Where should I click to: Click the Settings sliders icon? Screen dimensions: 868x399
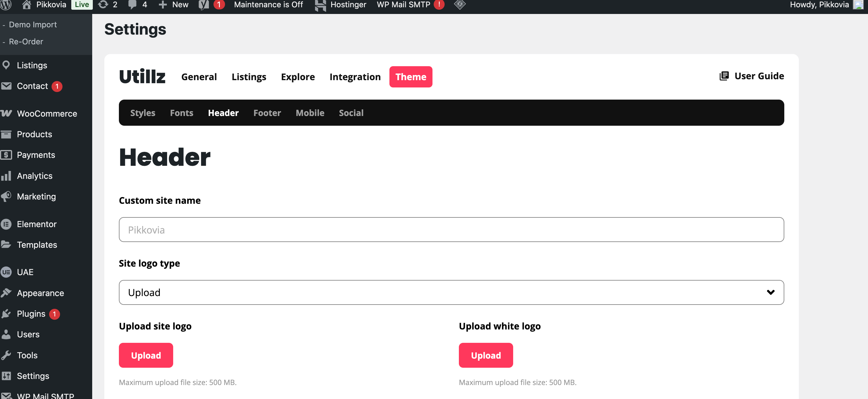coord(6,376)
